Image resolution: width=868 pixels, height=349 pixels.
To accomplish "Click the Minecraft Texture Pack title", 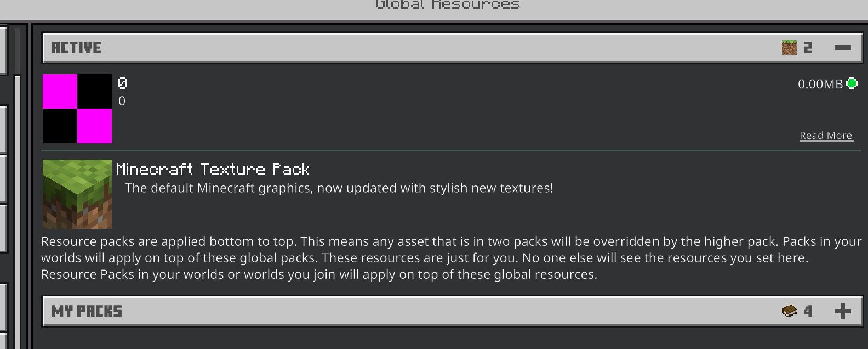I will tap(213, 168).
